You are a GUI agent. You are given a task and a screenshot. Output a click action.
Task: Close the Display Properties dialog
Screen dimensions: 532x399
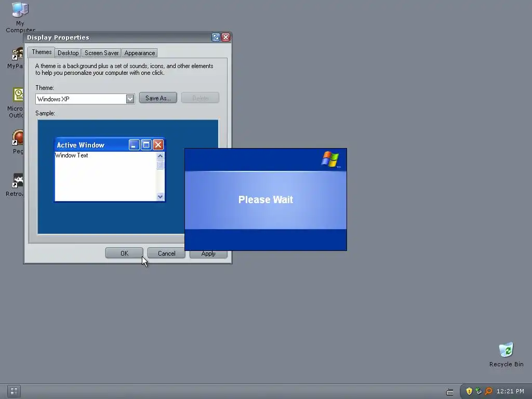click(x=225, y=37)
